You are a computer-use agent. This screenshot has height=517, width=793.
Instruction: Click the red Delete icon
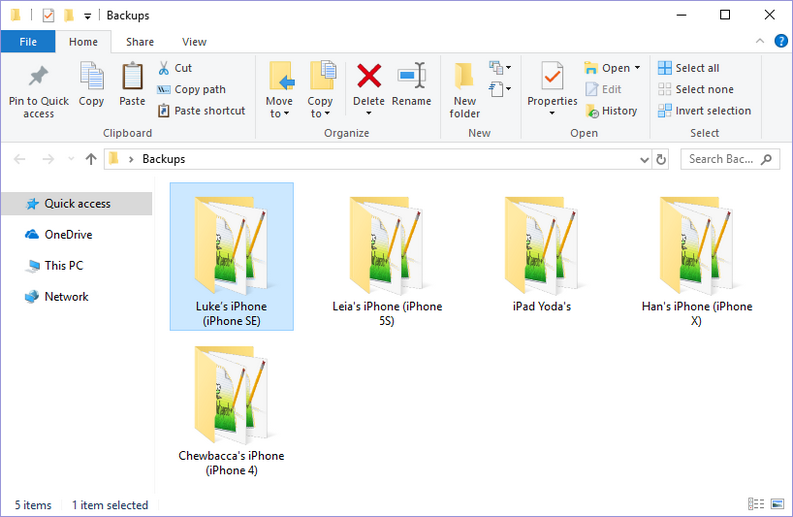click(369, 76)
